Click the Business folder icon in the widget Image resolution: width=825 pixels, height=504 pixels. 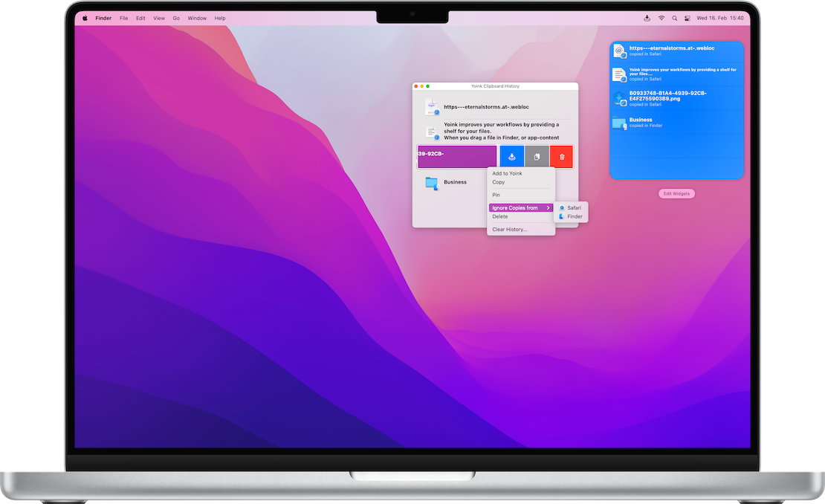(619, 123)
